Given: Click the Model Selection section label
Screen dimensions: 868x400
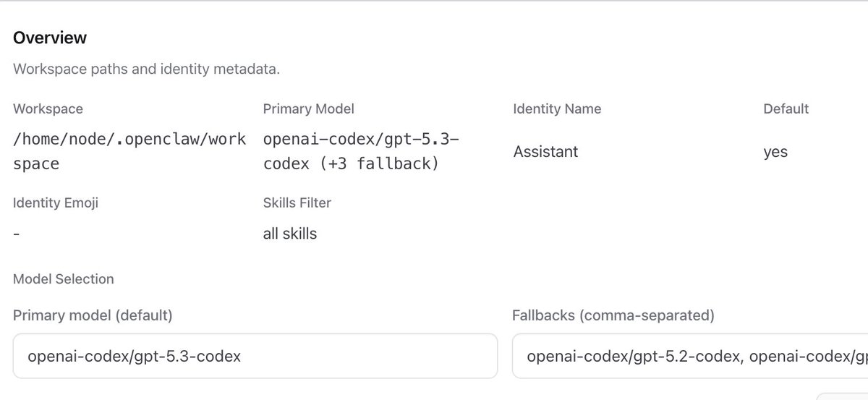Looking at the screenshot, I should pyautogui.click(x=64, y=278).
